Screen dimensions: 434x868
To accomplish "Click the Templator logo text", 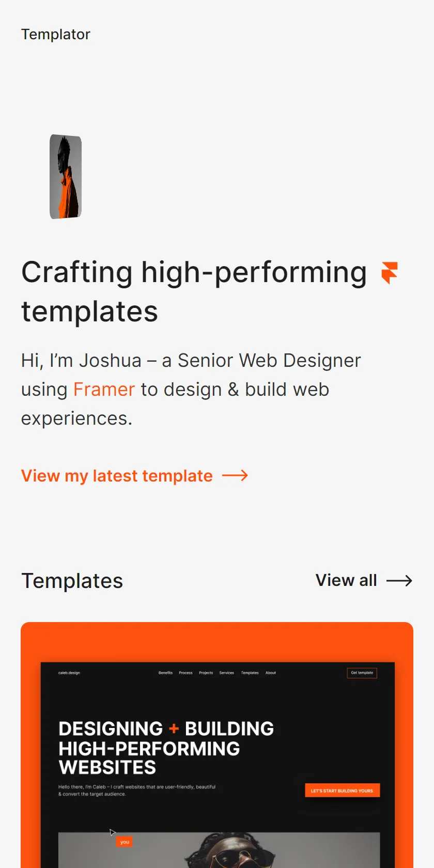I will coord(56,35).
